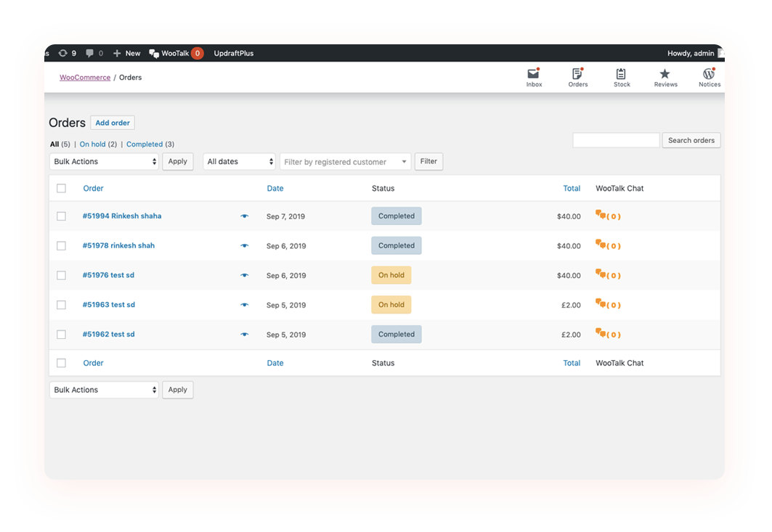
Task: Open WooTalk chat for order #51978
Action: point(608,245)
